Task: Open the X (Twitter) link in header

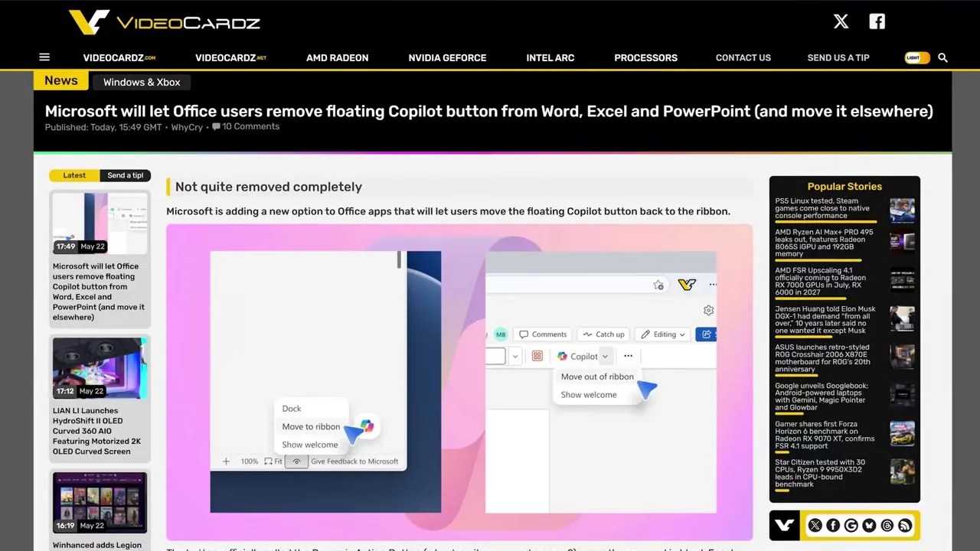Action: pos(841,21)
